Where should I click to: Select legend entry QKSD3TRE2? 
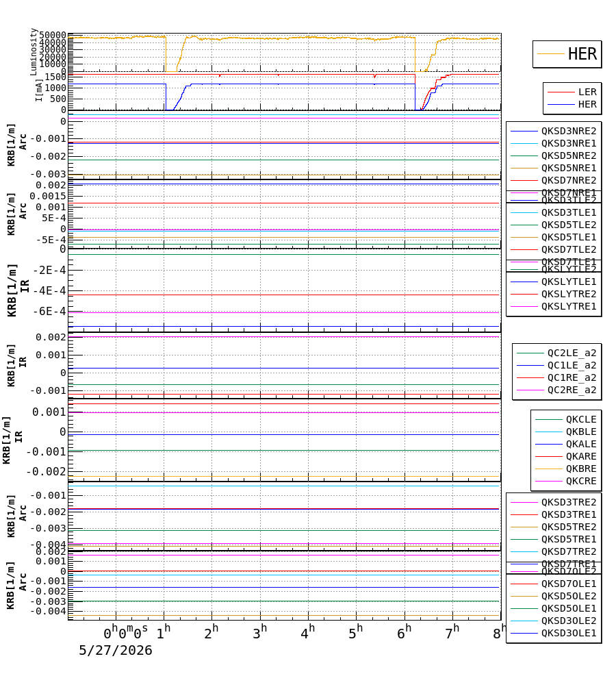point(568,503)
